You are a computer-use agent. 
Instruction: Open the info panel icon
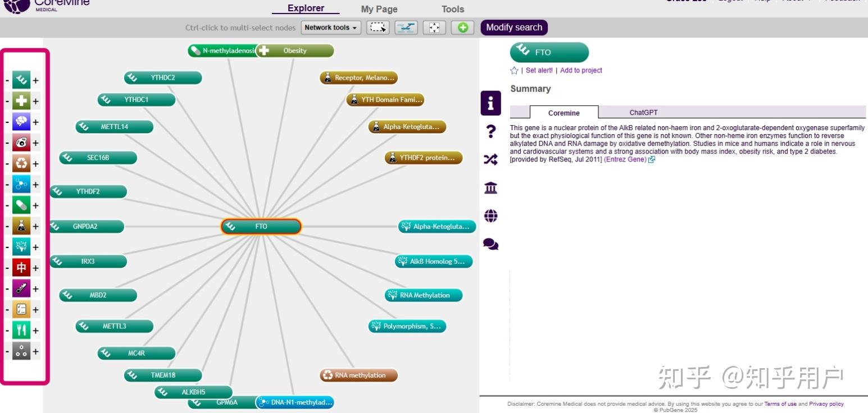click(x=490, y=103)
